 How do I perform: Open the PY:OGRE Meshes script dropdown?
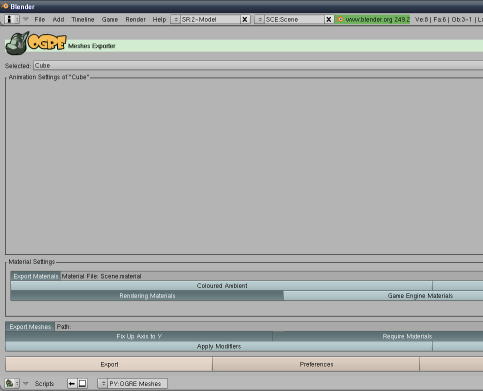(x=103, y=384)
